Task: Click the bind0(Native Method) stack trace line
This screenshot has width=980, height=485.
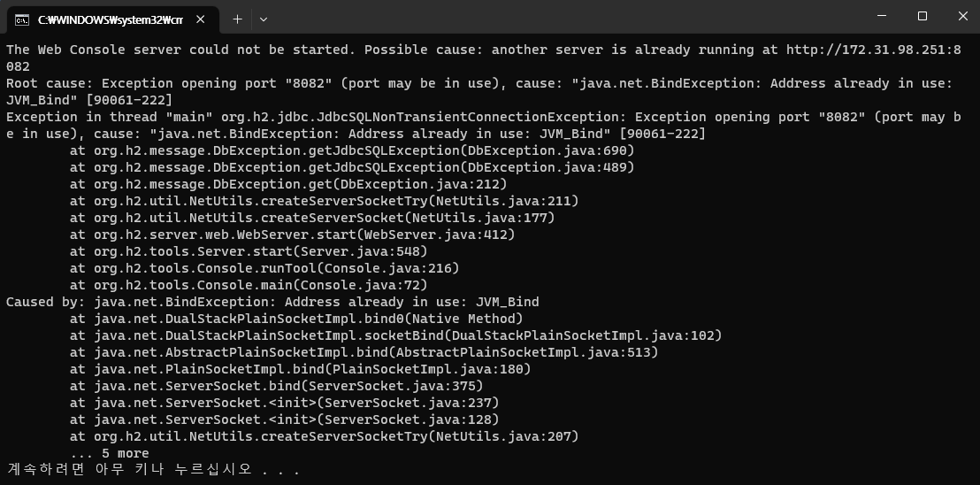Action: pyautogui.click(x=297, y=319)
